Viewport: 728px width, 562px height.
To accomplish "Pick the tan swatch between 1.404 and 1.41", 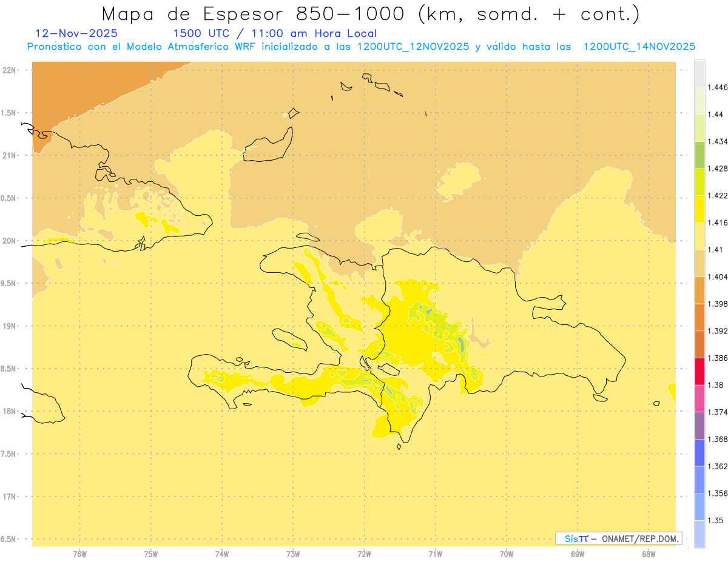I will tap(699, 263).
